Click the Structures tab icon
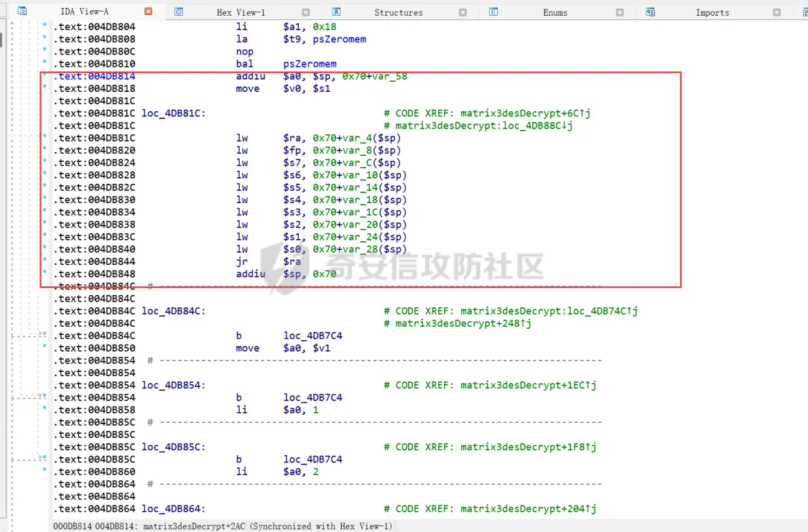 [x=336, y=12]
